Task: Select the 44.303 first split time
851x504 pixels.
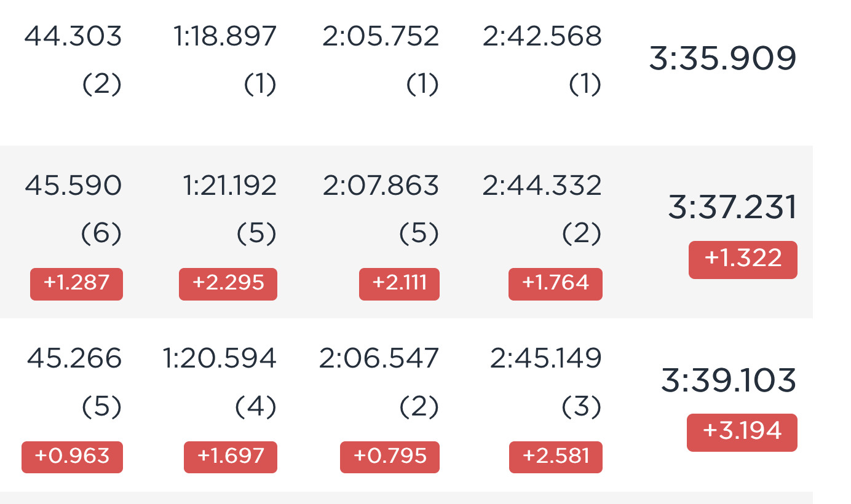Action: coord(73,37)
